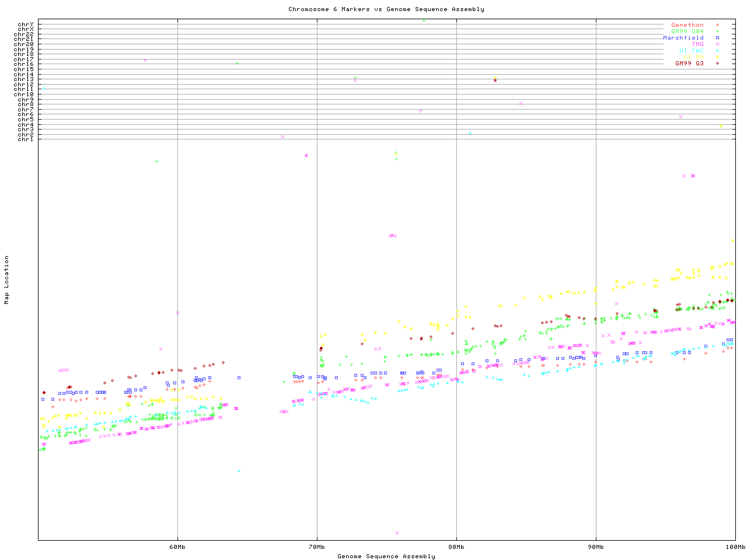Image resolution: width=747 pixels, height=560 pixels.
Task: Select the Marshfield legend text
Action: click(x=683, y=38)
